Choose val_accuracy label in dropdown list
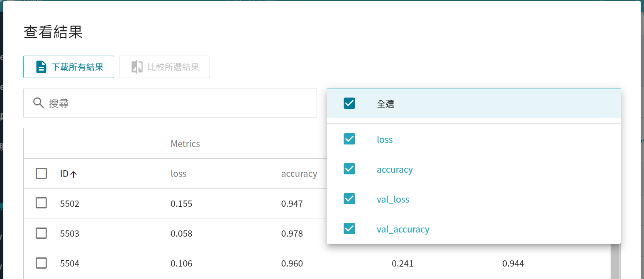The image size is (644, 279). (402, 229)
